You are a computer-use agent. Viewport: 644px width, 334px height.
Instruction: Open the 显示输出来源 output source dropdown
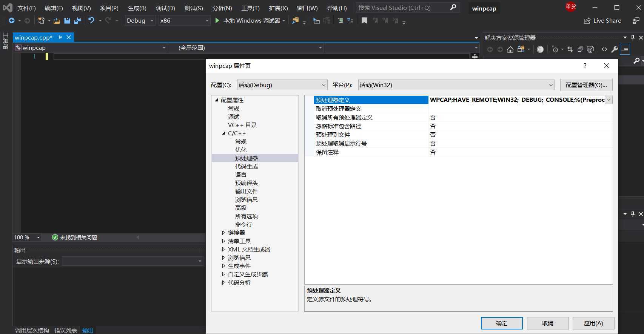tap(133, 261)
